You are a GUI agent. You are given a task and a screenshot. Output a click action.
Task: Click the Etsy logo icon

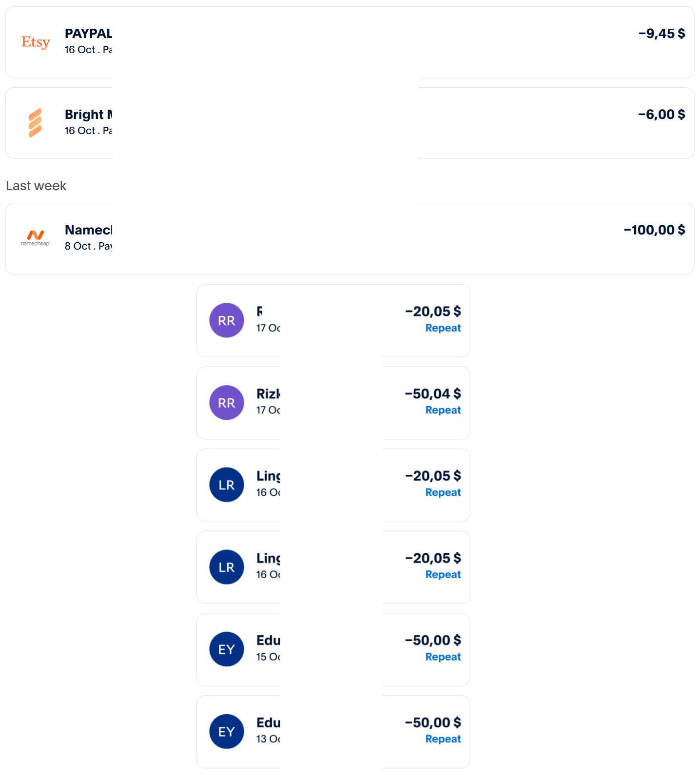tap(36, 42)
